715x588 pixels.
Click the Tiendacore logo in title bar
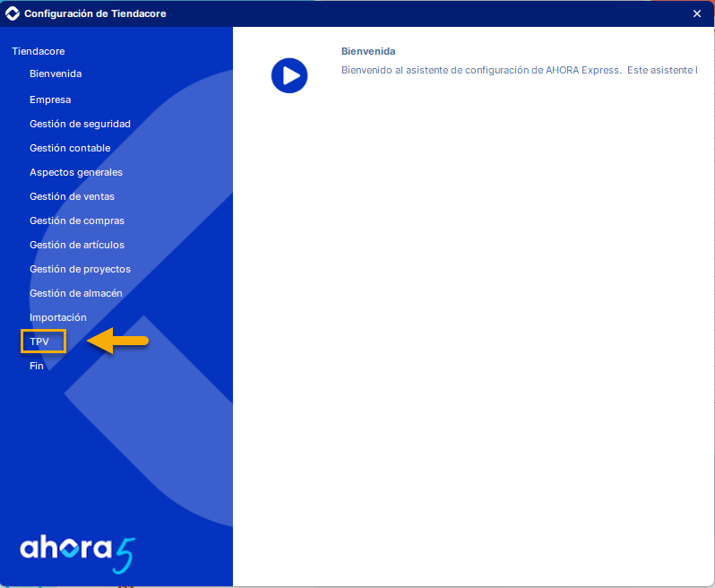pyautogui.click(x=13, y=13)
